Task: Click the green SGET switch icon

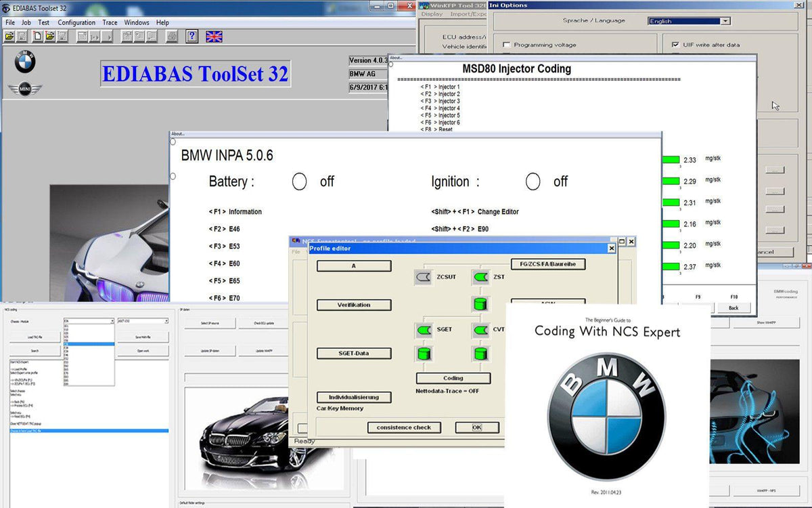Action: click(x=424, y=330)
